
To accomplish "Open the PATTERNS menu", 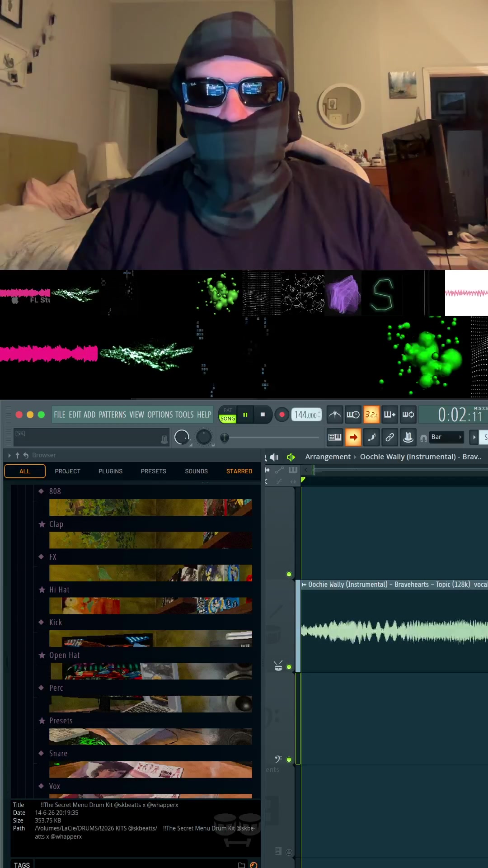I will (x=113, y=415).
